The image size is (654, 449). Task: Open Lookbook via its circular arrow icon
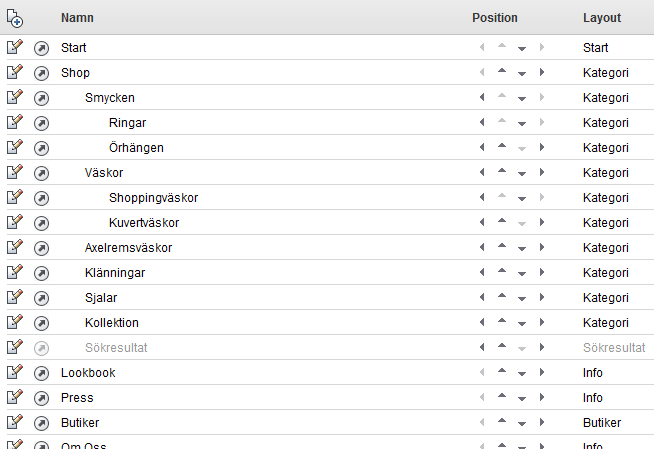point(41,374)
